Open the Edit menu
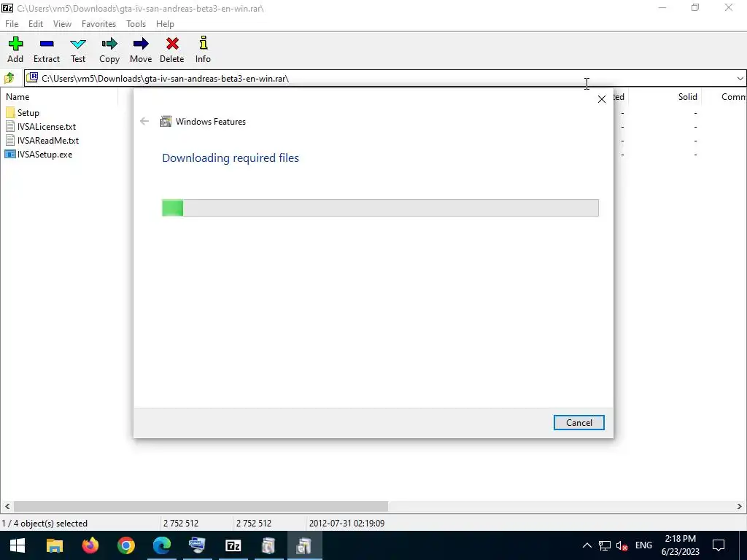747x560 pixels. coord(35,24)
